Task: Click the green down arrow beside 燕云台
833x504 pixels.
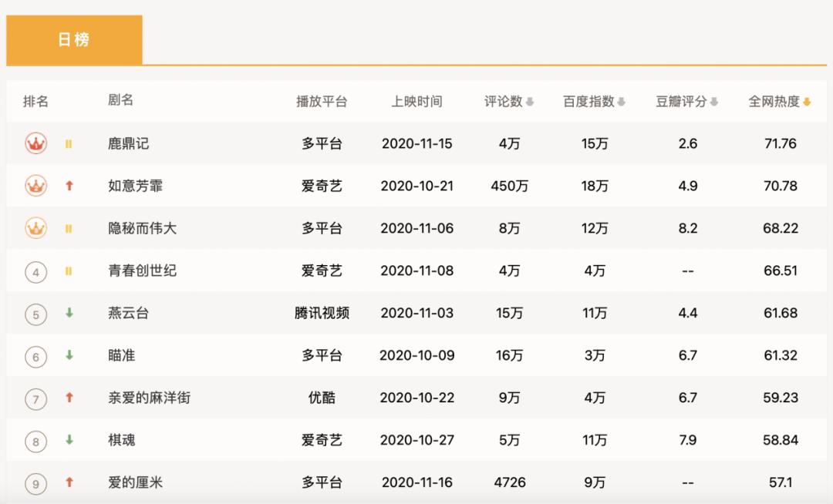Action: pos(69,313)
